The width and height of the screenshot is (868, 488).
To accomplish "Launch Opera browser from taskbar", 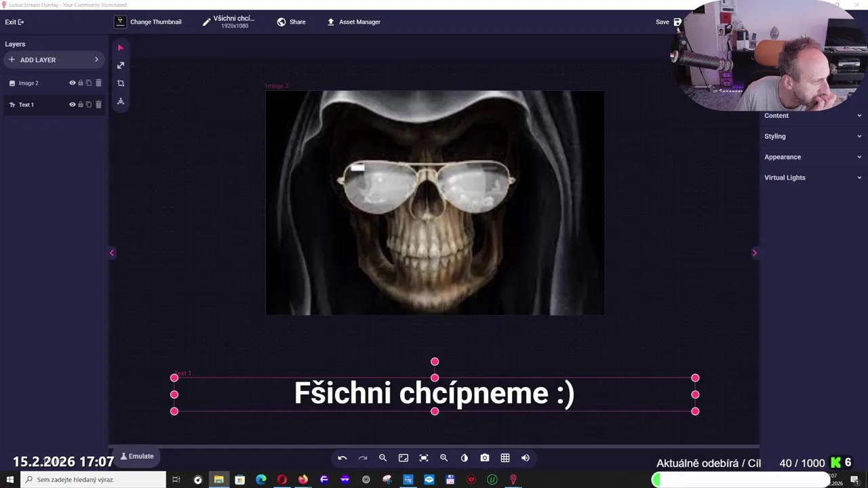I will click(282, 480).
